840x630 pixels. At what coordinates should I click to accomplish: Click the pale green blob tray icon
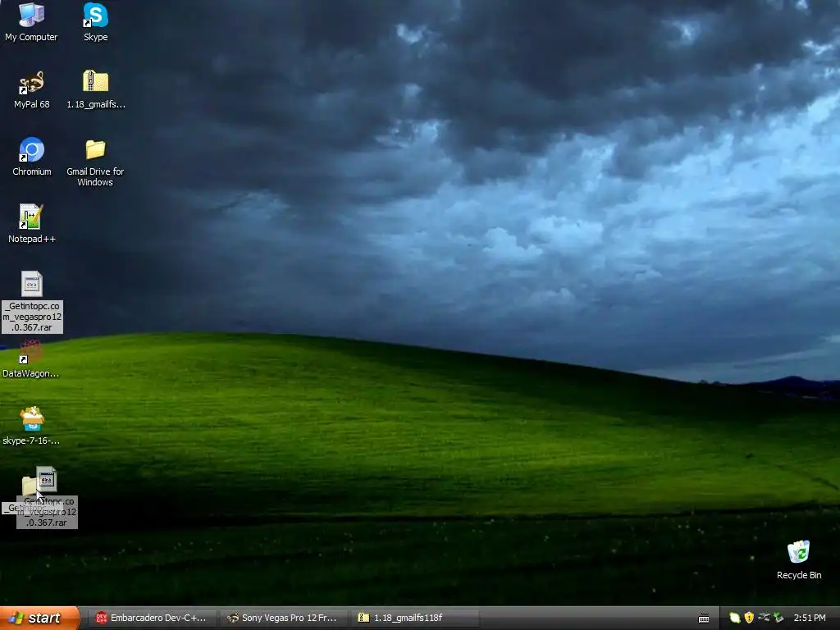pos(735,618)
